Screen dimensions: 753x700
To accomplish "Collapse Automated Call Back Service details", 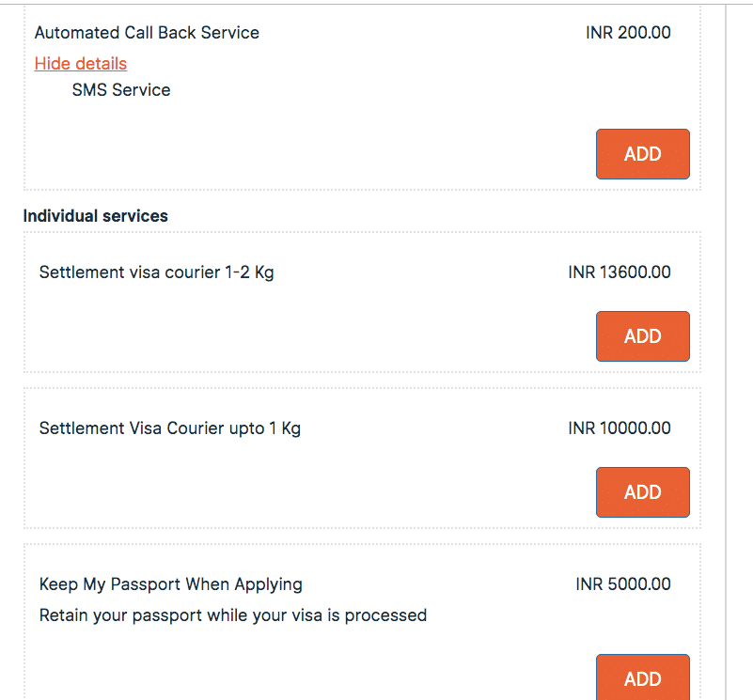I will click(x=81, y=64).
